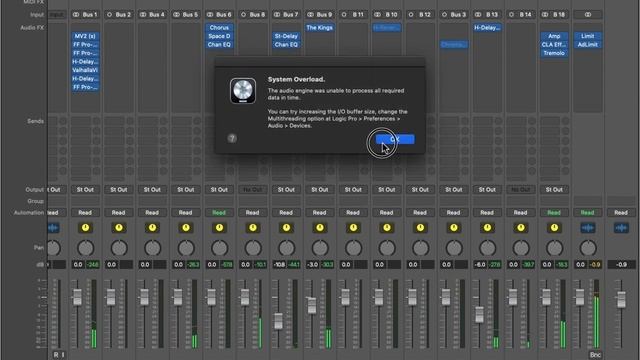640x360 pixels.
Task: Toggle mono format icon next to B 11 input
Action: (x=344, y=15)
